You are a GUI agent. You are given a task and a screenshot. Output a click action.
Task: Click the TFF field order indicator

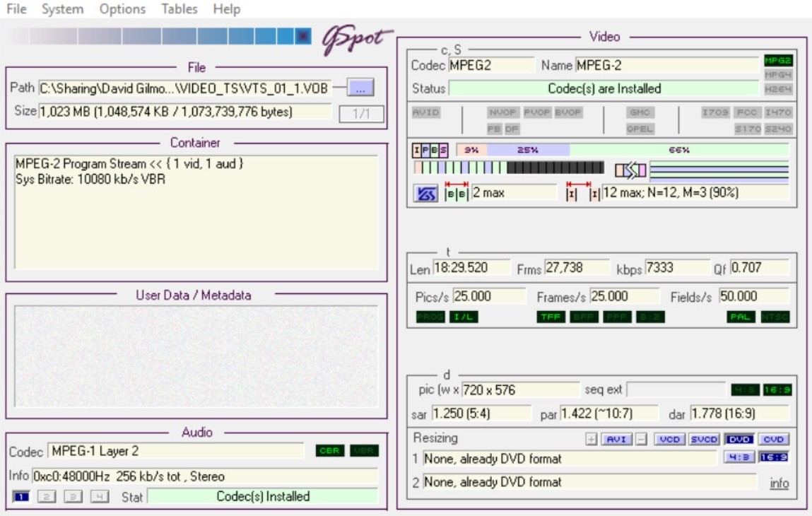[550, 317]
